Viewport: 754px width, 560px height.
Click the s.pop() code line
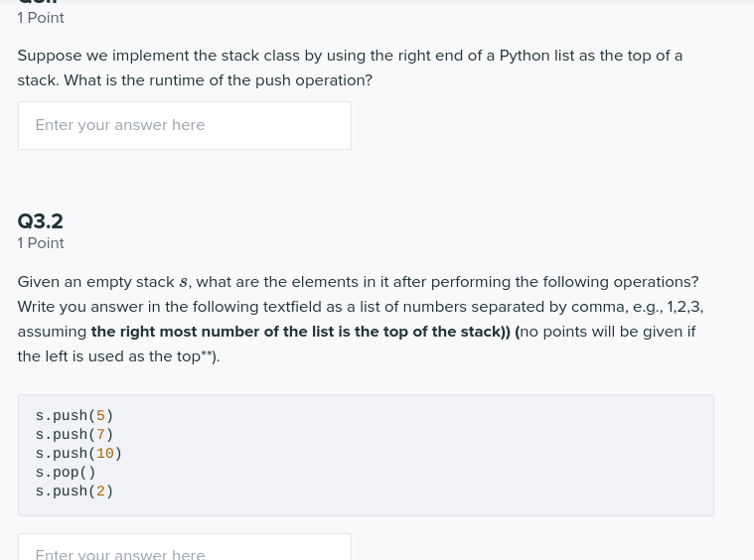[66, 472]
